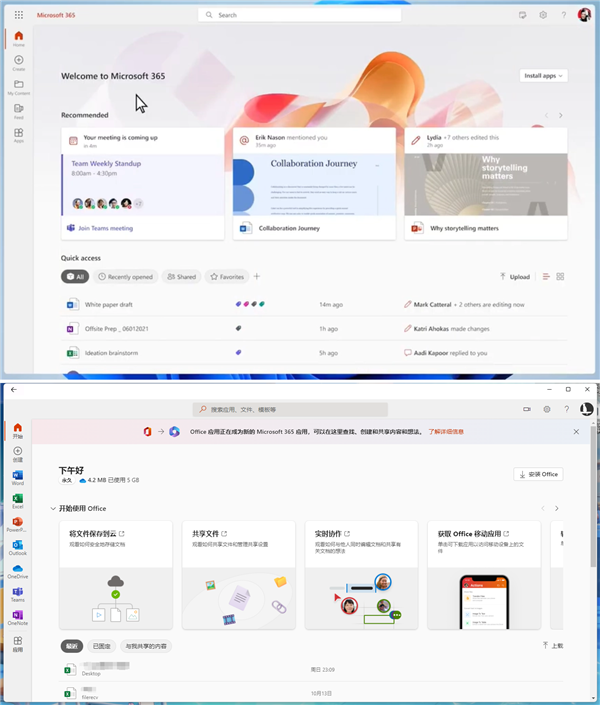Open OneNote in the Office sidebar
Image resolution: width=600 pixels, height=705 pixels.
point(18,618)
